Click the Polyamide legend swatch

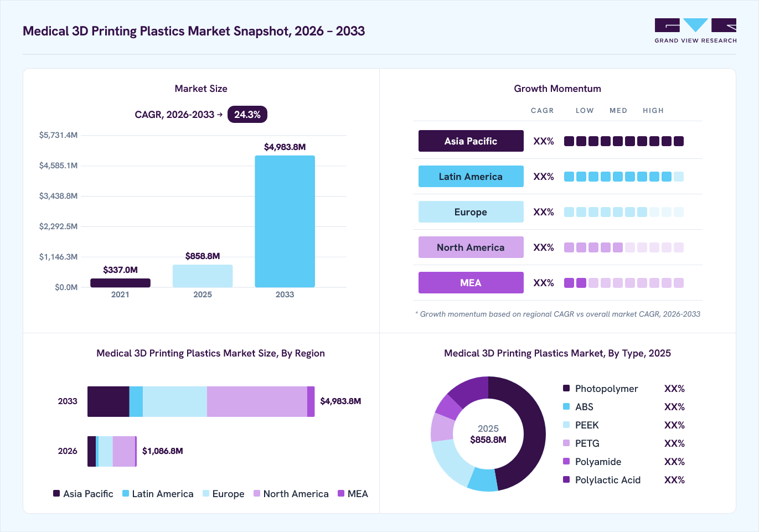click(566, 461)
